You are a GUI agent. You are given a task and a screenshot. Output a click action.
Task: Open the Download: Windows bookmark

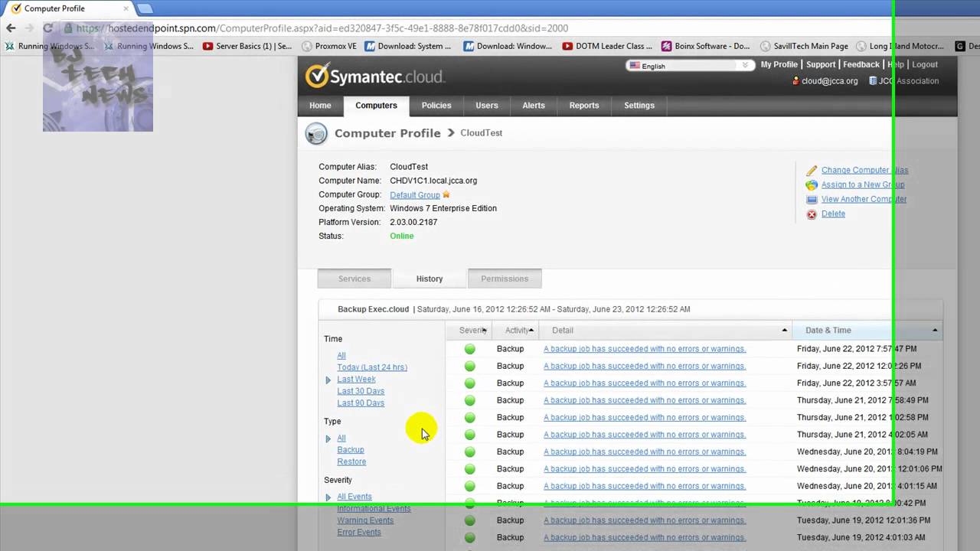[507, 46]
